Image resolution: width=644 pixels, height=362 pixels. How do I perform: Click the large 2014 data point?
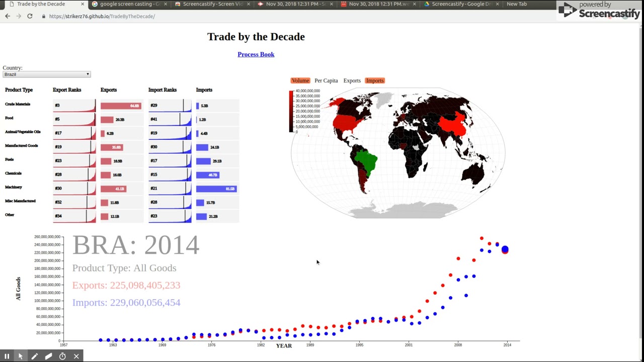505,249
